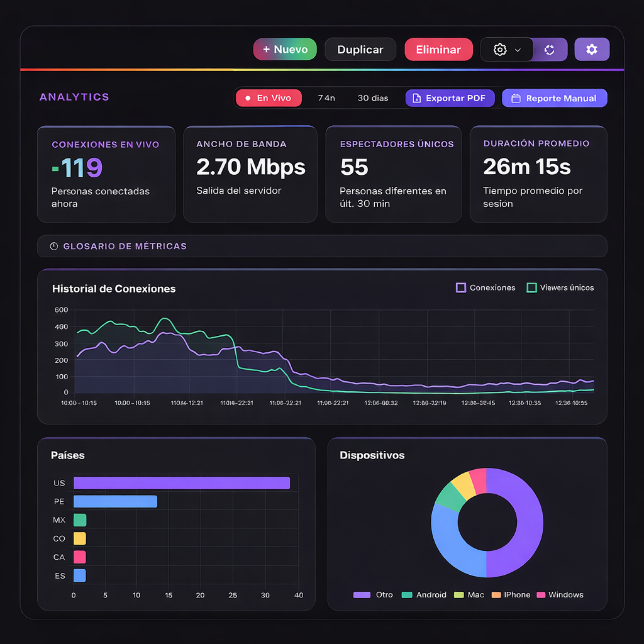Toggle the Viewers únicos legend box
644x644 pixels.
[531, 287]
